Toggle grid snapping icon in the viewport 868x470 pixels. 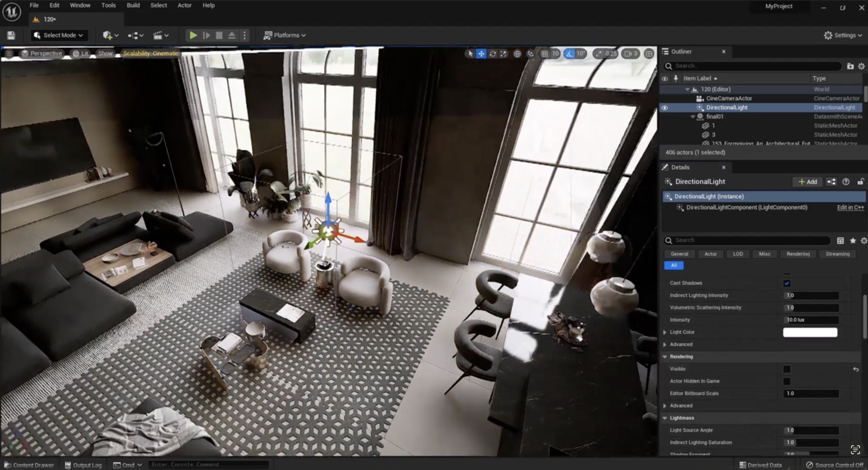tap(544, 53)
